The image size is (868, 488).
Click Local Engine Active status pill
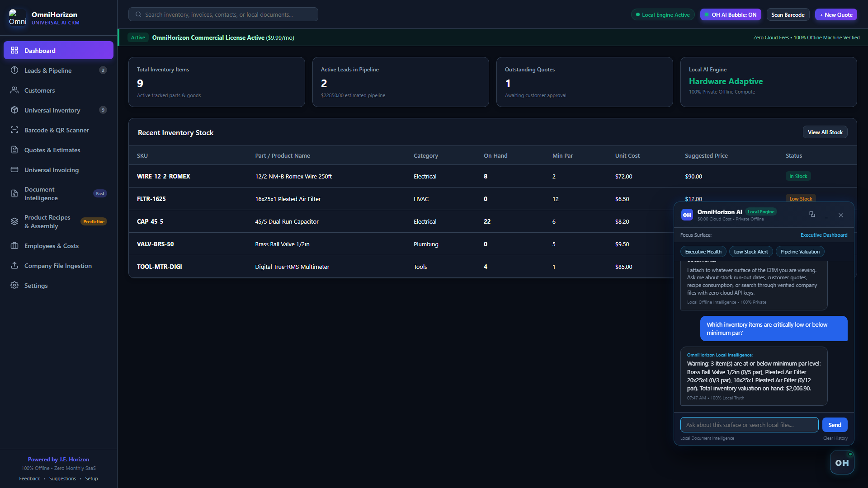pyautogui.click(x=663, y=14)
